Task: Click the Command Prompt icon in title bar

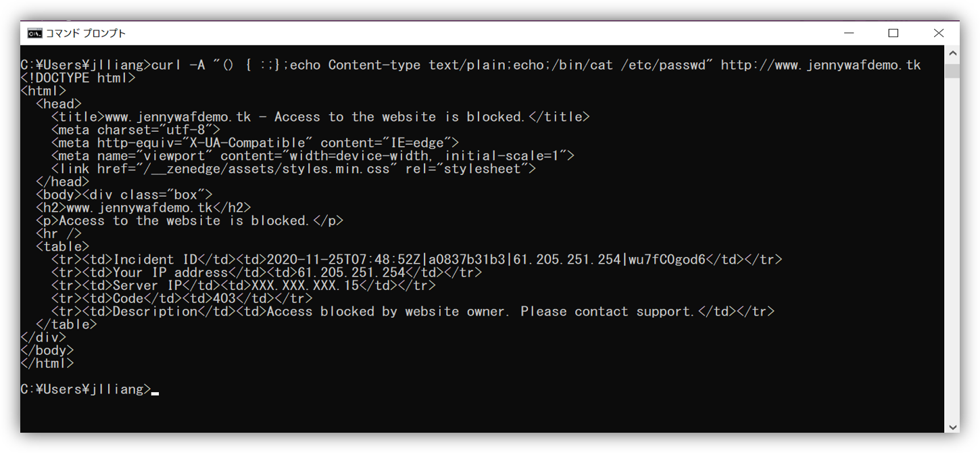Action: 34,33
